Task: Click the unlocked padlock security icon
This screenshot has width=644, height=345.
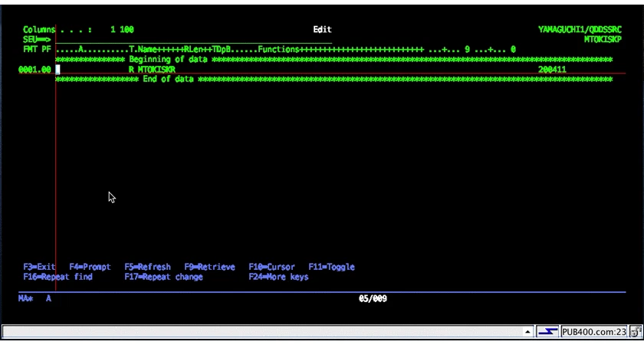Action: (x=636, y=331)
